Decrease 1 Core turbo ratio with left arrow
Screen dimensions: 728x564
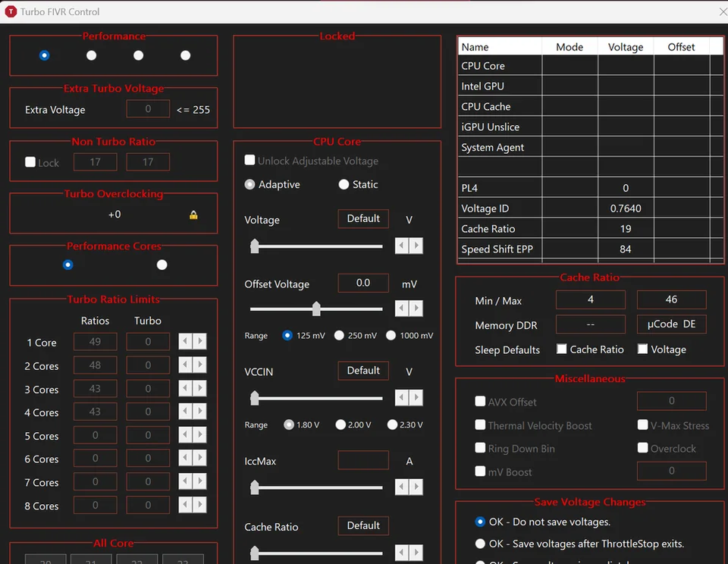[x=186, y=342]
